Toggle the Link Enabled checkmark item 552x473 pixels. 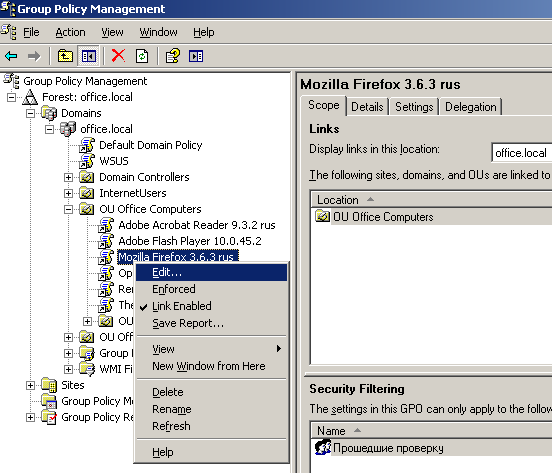[x=212, y=306]
